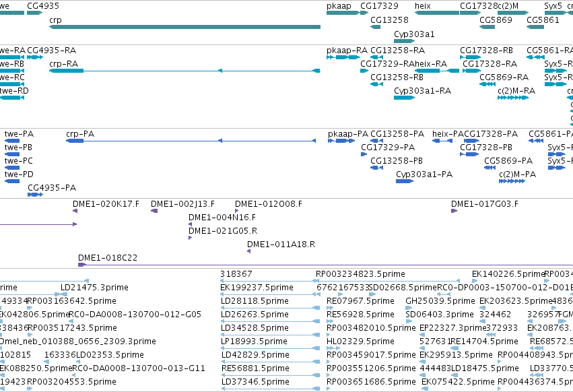The width and height of the screenshot is (573, 392).
Task: Select the GH25039.5prime EST label
Action: click(x=440, y=301)
